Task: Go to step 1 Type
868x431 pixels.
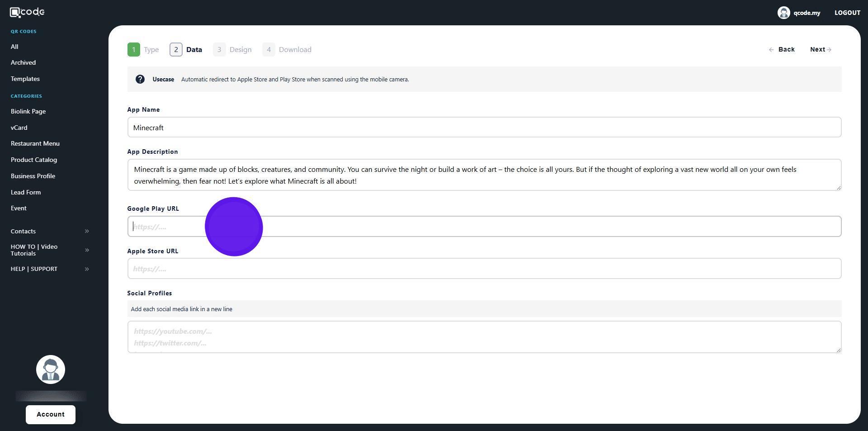Action: pos(143,50)
